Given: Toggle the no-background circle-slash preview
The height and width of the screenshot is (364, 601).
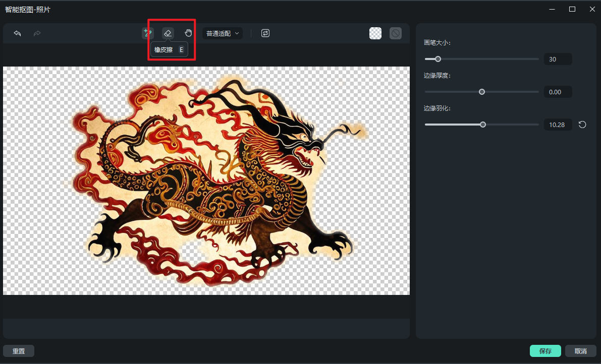Looking at the screenshot, I should point(396,33).
